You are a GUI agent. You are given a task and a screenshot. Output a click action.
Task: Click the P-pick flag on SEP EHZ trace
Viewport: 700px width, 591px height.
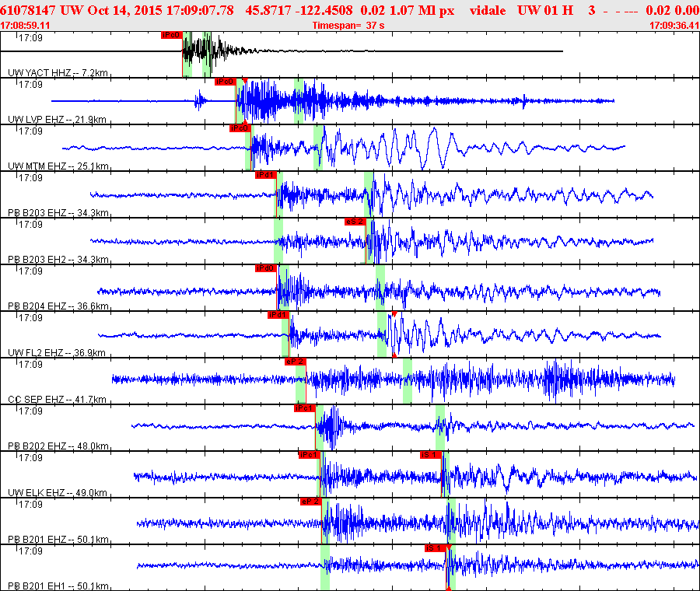[295, 362]
